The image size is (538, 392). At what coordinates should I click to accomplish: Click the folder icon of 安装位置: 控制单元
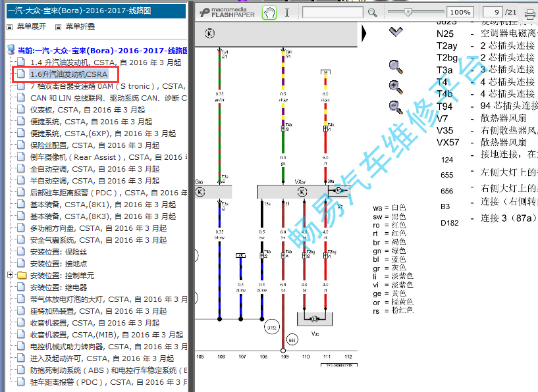click(22, 275)
